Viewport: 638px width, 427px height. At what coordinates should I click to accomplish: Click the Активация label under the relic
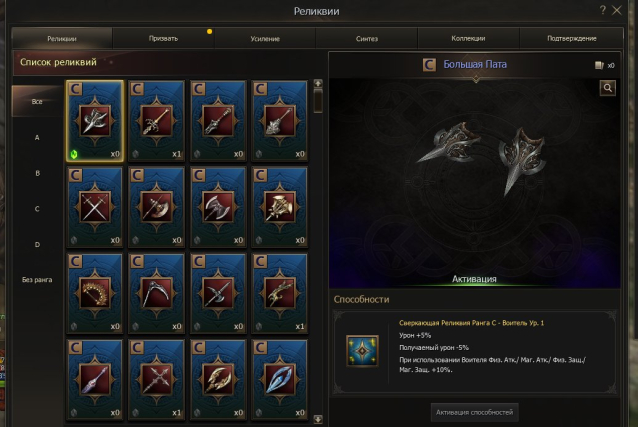[x=474, y=279]
